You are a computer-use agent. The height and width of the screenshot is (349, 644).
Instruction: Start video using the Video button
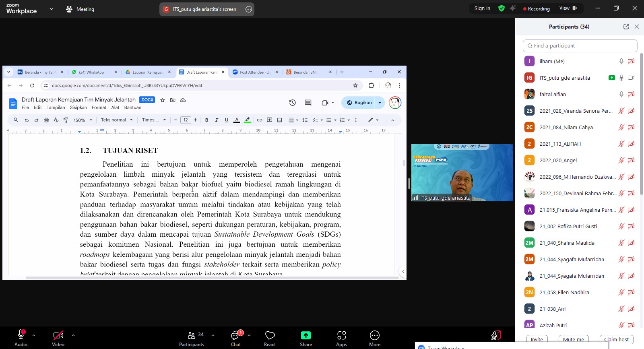(58, 338)
